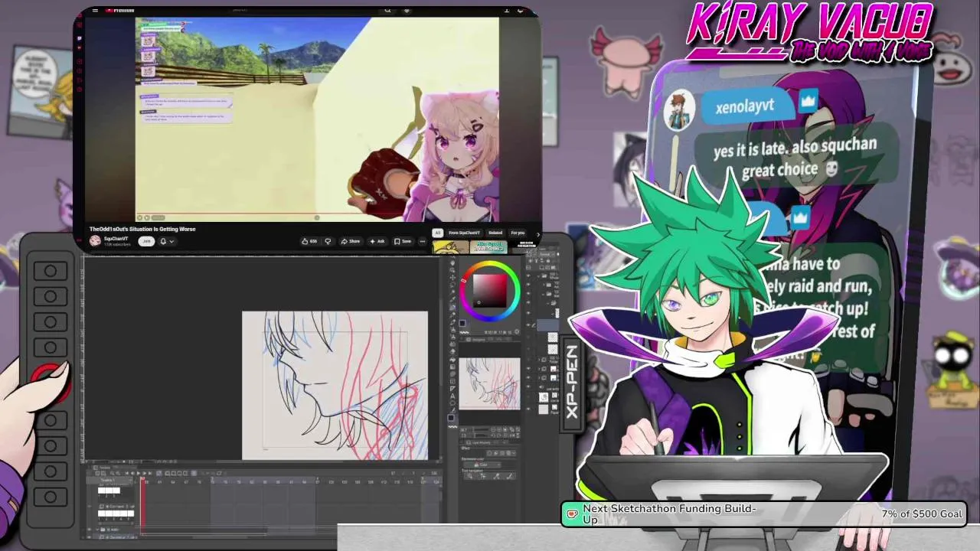Expand the bottom timeline folder track
The height and width of the screenshot is (551, 980).
tap(97, 529)
